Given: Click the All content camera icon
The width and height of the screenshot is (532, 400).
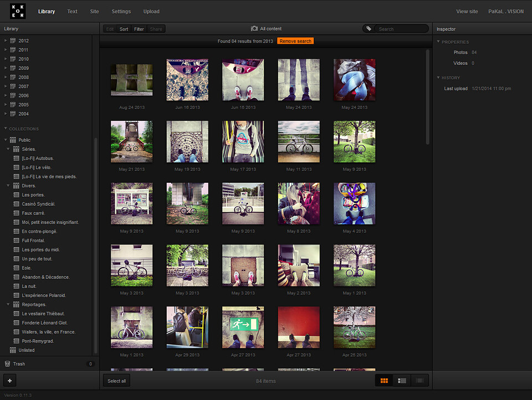Looking at the screenshot, I should [254, 28].
